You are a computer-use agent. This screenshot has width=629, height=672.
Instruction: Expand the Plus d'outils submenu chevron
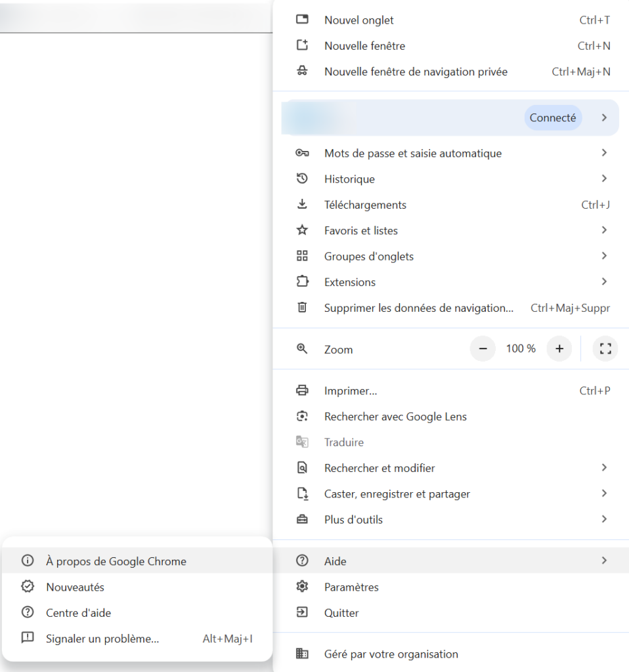(x=604, y=519)
